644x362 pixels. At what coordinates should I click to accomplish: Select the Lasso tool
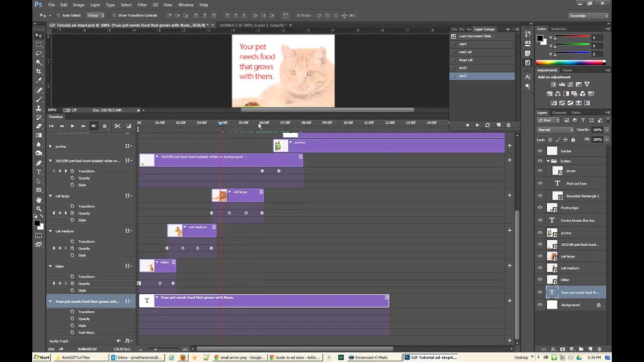39,53
